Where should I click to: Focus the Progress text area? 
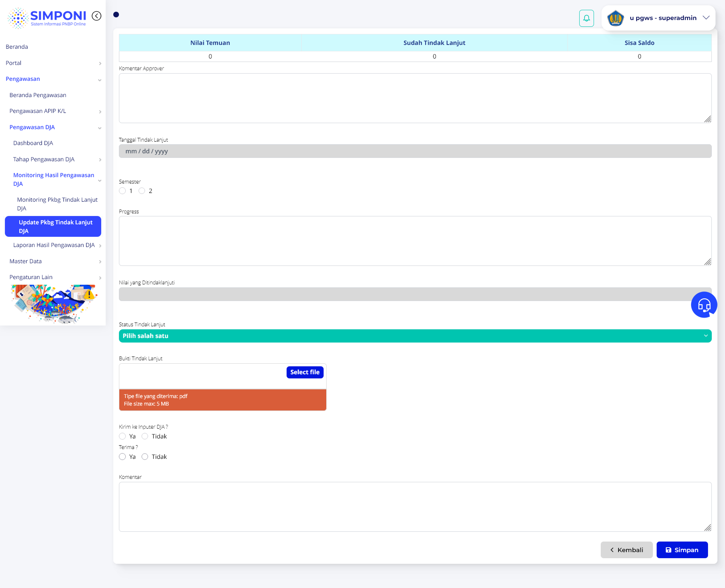click(415, 241)
